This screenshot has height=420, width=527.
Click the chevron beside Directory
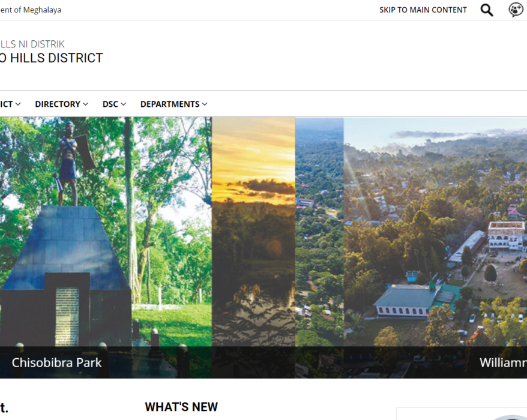(86, 104)
